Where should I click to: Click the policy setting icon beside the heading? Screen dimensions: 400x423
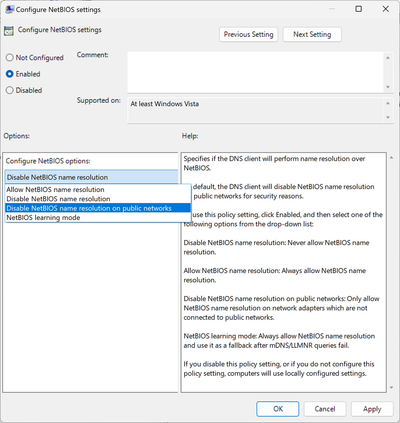[x=9, y=31]
